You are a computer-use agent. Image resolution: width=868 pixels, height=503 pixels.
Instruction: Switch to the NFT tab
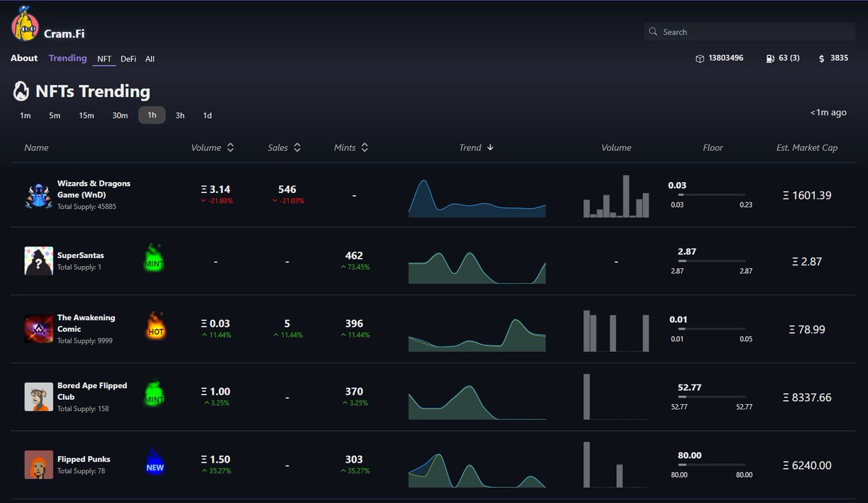coord(104,59)
